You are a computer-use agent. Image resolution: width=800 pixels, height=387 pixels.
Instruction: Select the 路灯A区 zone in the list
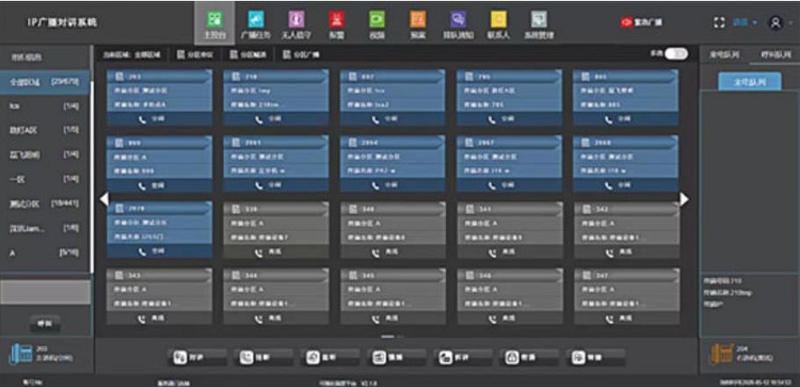tap(45, 130)
